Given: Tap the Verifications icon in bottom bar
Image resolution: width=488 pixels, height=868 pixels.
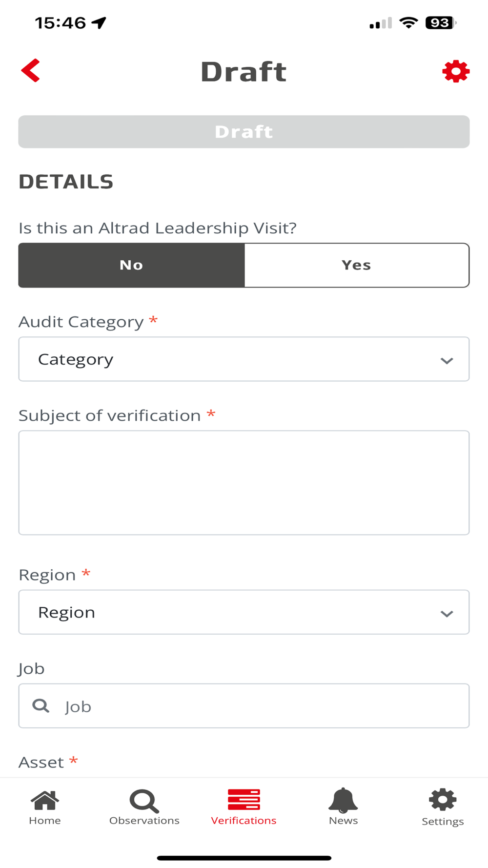Looking at the screenshot, I should point(244,800).
